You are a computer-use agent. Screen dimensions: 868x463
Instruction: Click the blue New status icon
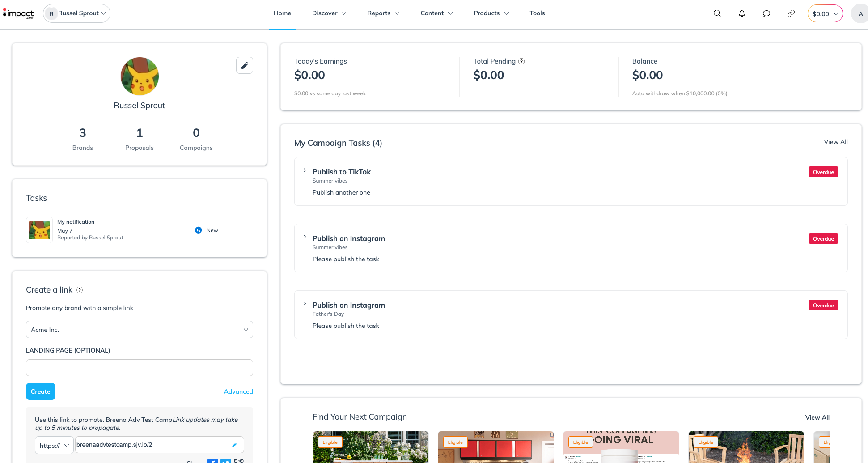click(199, 230)
